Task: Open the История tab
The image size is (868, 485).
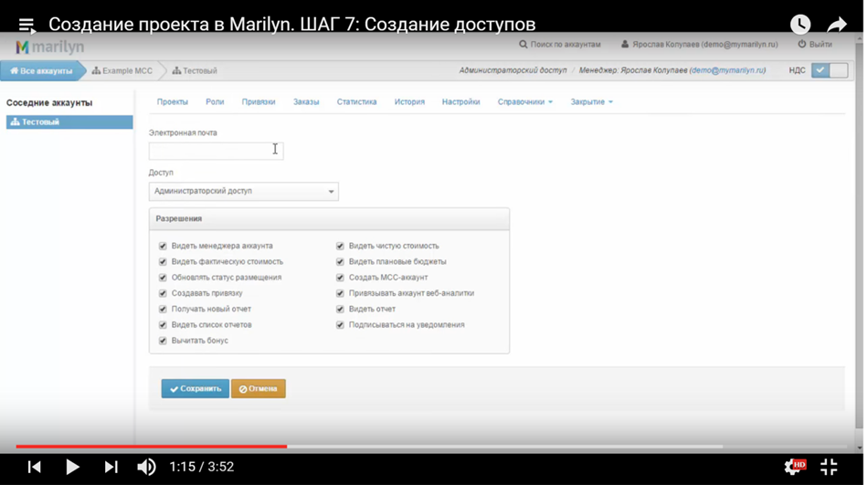Action: click(x=409, y=102)
